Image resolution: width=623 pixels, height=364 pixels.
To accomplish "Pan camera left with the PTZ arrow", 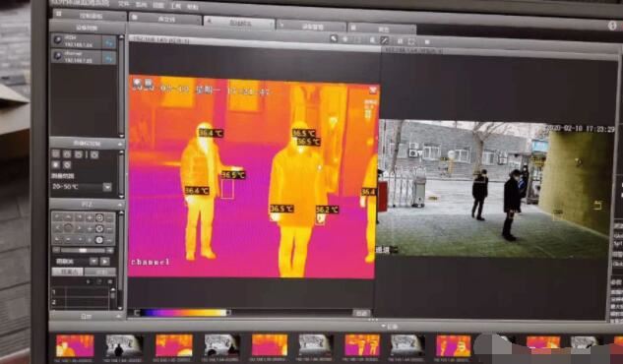I will coord(58,228).
